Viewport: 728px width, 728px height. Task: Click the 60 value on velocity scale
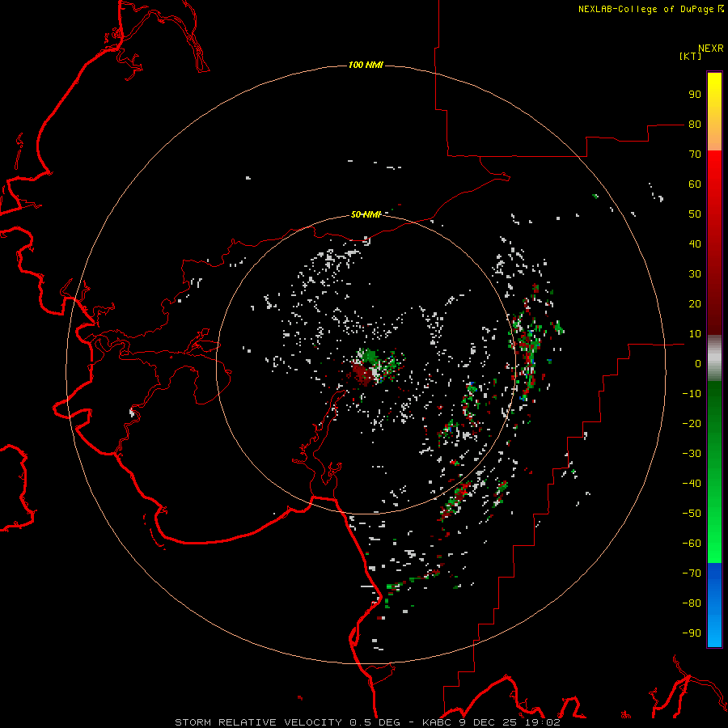click(x=695, y=184)
